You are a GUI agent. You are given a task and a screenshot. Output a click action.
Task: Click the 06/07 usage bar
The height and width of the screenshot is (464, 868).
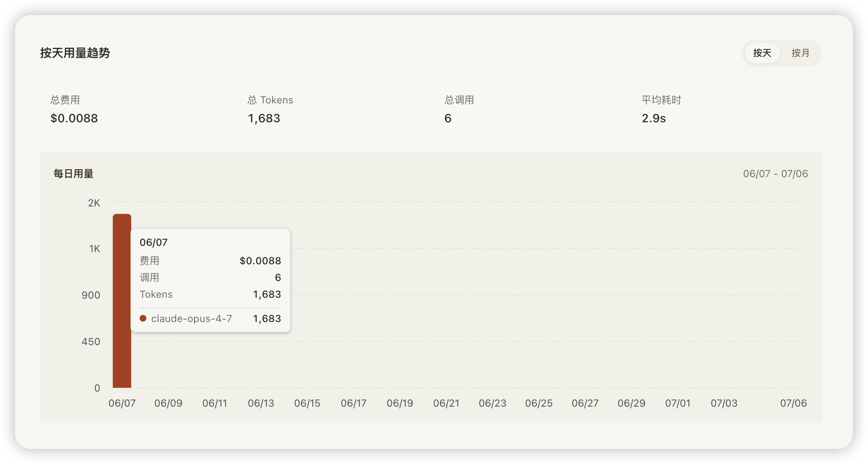pyautogui.click(x=122, y=301)
